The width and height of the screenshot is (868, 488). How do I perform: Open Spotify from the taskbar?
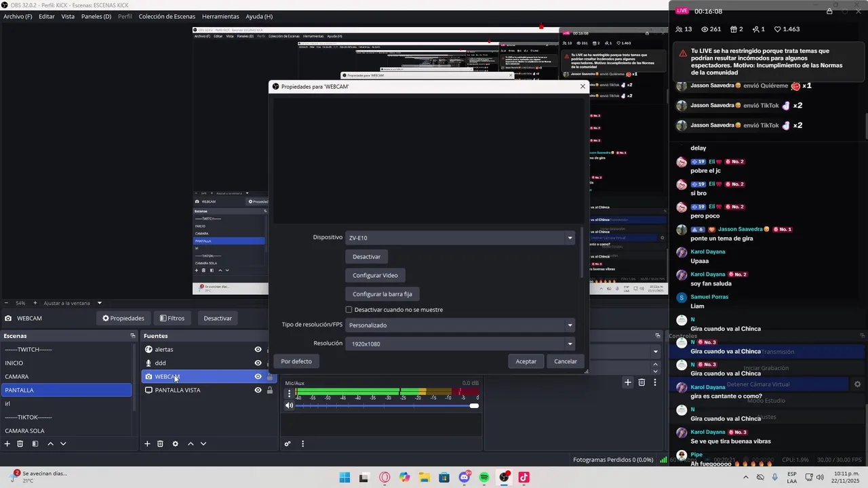point(484,477)
